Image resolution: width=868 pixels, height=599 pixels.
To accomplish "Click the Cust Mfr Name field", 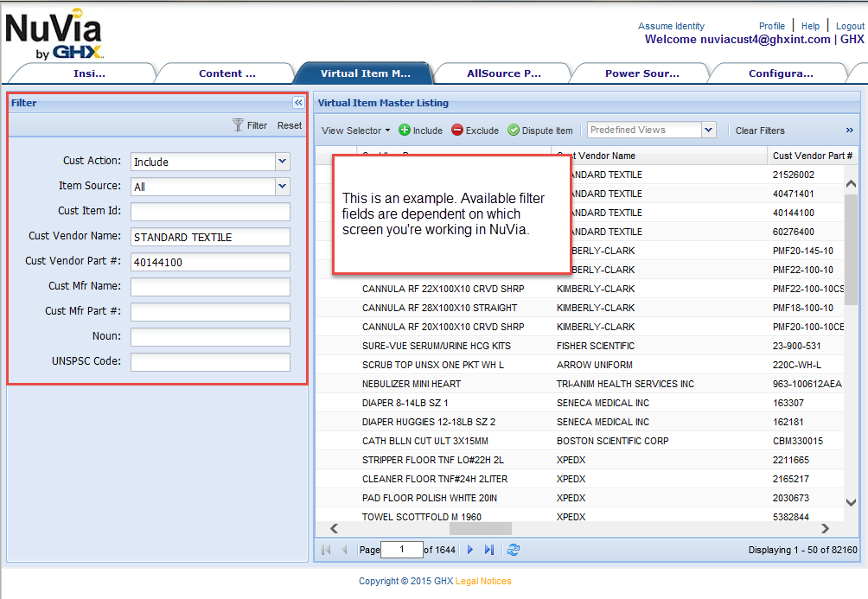I will click(x=210, y=287).
